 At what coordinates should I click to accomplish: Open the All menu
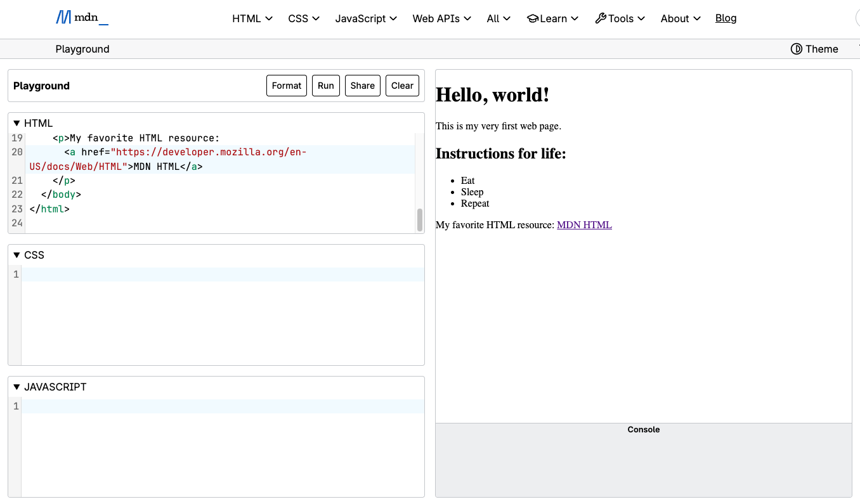(x=498, y=18)
